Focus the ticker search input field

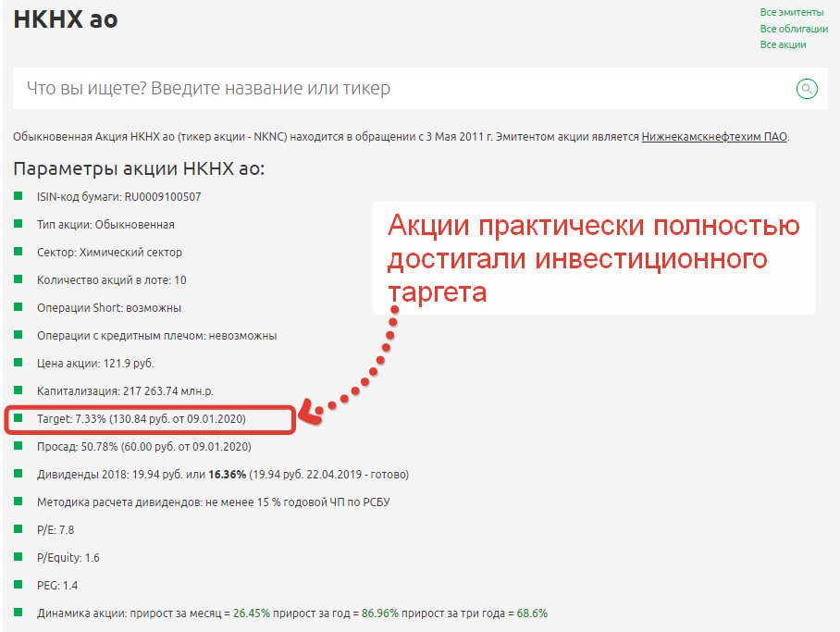tap(398, 89)
